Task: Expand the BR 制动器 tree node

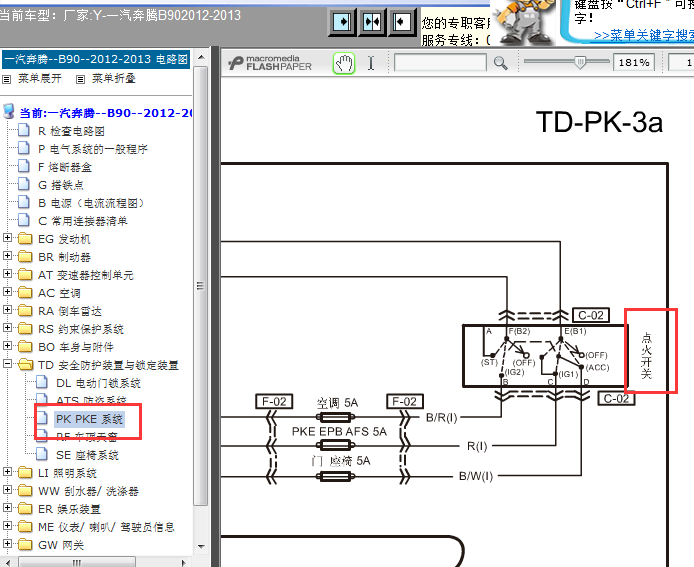Action: pyautogui.click(x=7, y=256)
